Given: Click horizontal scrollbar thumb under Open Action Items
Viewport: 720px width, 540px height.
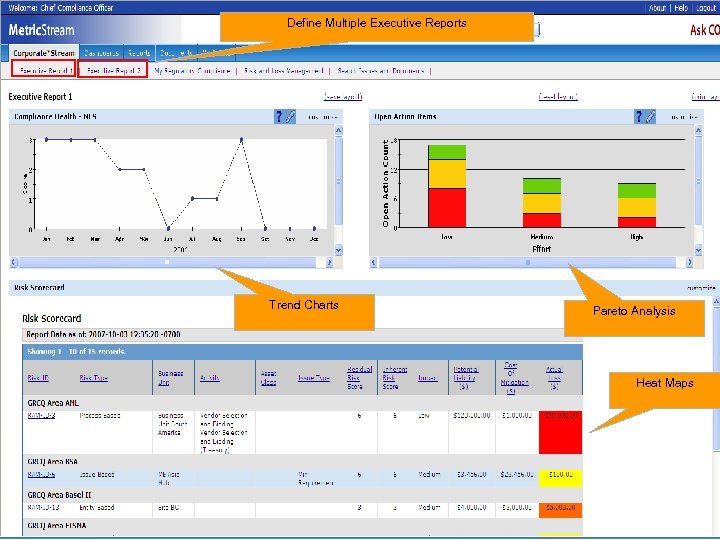Looking at the screenshot, I should click(x=528, y=263).
